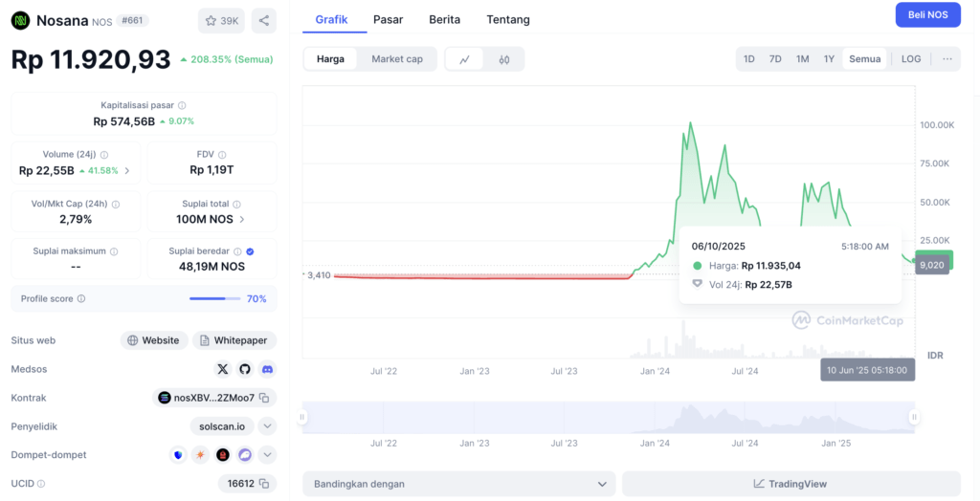The width and height of the screenshot is (980, 501).
Task: Open the Whitepaper link
Action: 234,340
